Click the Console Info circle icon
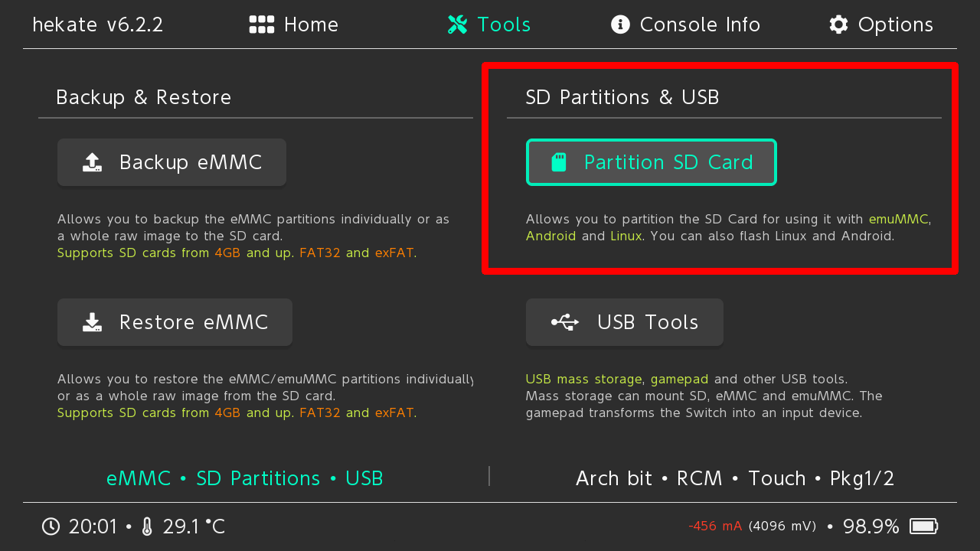The width and height of the screenshot is (980, 551). (620, 24)
